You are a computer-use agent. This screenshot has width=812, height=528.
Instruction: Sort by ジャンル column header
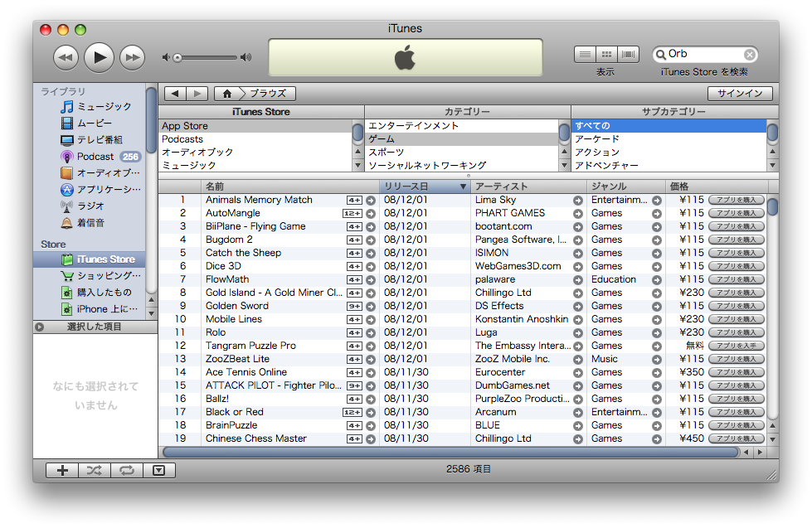(626, 186)
